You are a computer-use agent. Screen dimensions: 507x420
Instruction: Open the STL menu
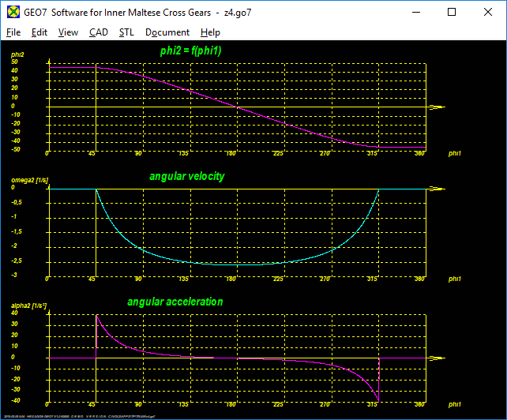coord(126,32)
